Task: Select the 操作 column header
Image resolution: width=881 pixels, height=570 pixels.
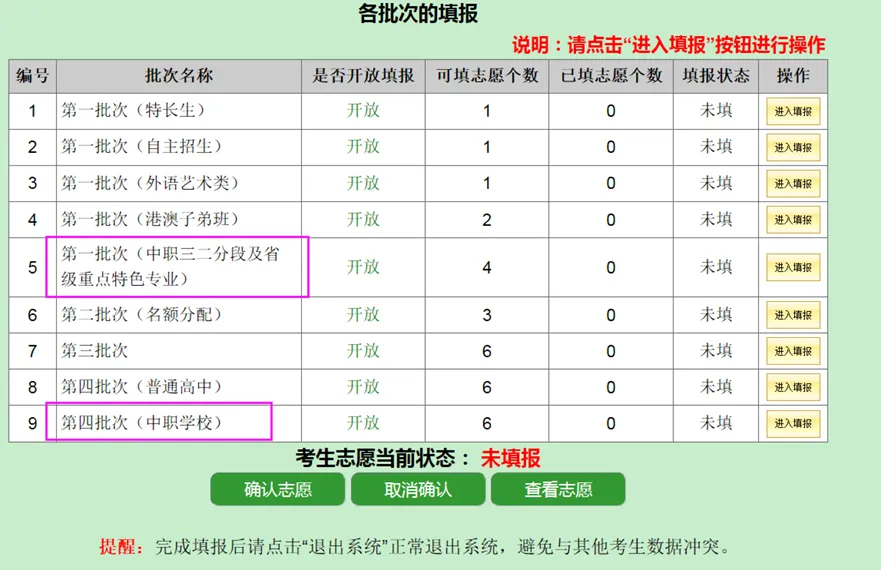Action: [x=793, y=76]
